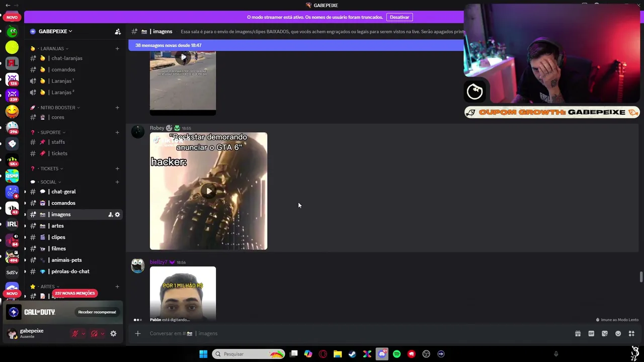
Task: Jump to 237 novas menções
Action: coord(74,293)
